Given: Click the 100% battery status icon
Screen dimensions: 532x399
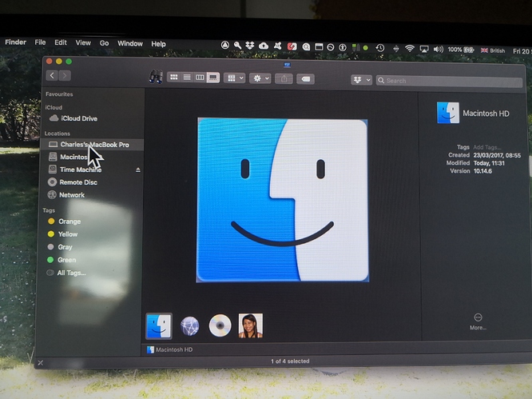Looking at the screenshot, I should pyautogui.click(x=460, y=50).
